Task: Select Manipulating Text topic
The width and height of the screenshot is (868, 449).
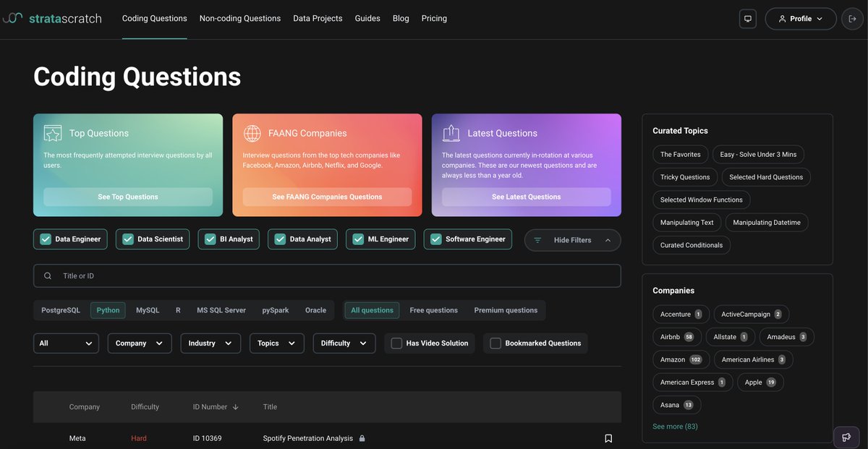Action: coord(687,223)
